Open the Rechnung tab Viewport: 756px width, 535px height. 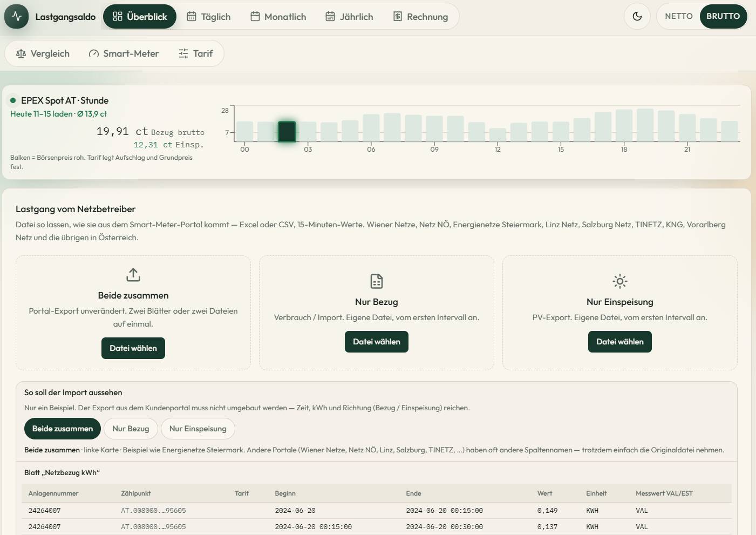point(420,17)
